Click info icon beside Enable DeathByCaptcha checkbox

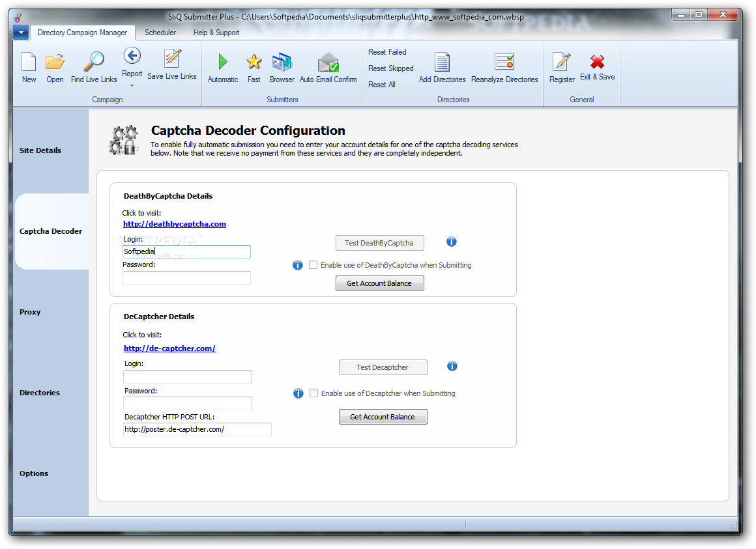click(x=297, y=265)
